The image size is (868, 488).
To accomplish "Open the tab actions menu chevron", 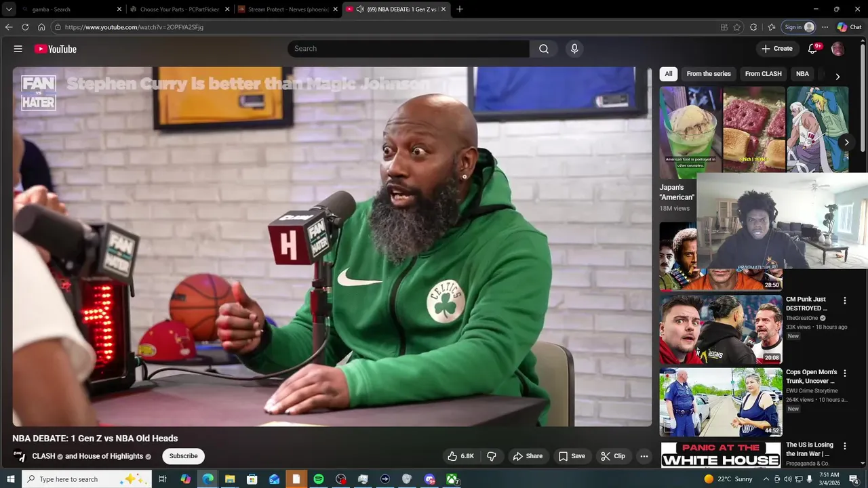I will coord(9,9).
